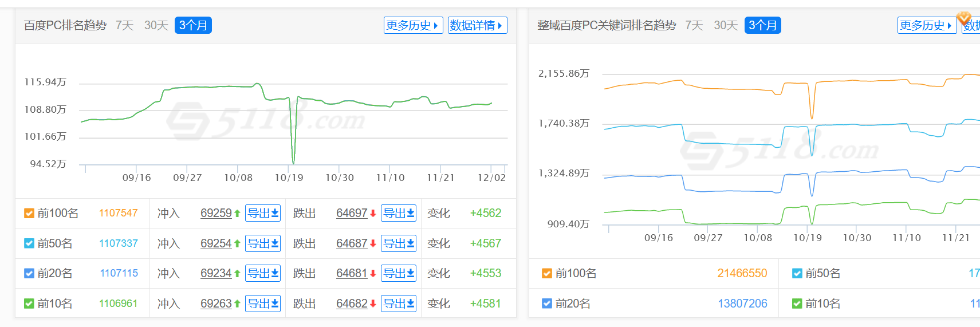Open 冲入 count 69254 link
This screenshot has width=980, height=327.
pyautogui.click(x=216, y=243)
